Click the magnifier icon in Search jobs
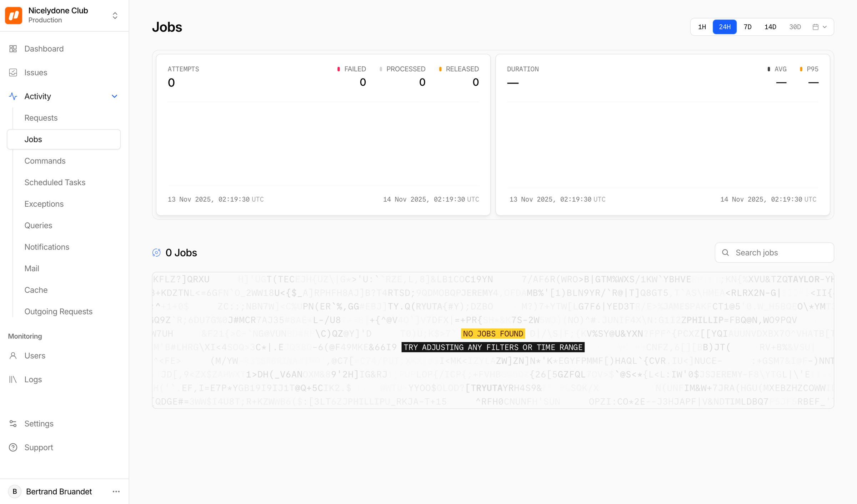 click(x=725, y=253)
